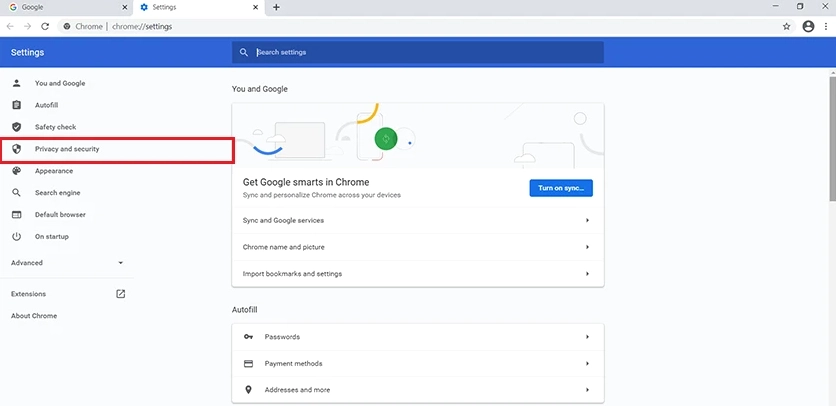Click the page vertical scrollbar

point(832,139)
